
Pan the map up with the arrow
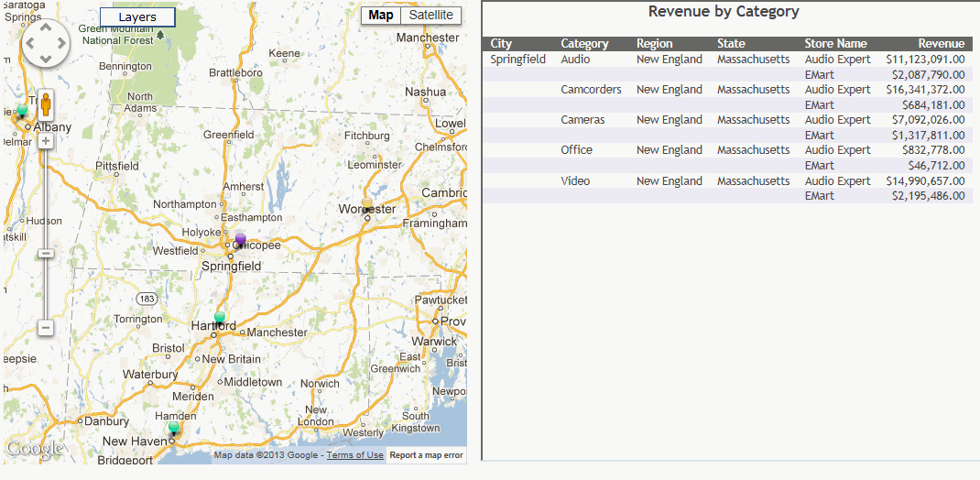46,27
